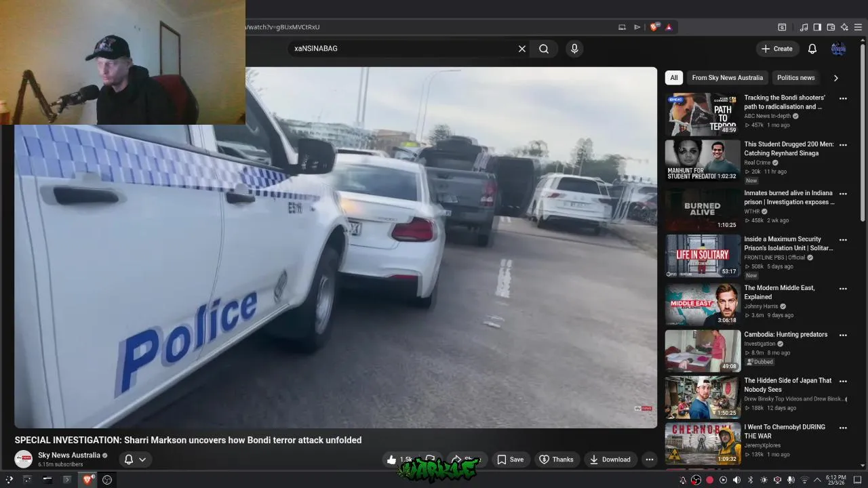
Task: Click the Johnny Harris channel name
Action: [761, 306]
